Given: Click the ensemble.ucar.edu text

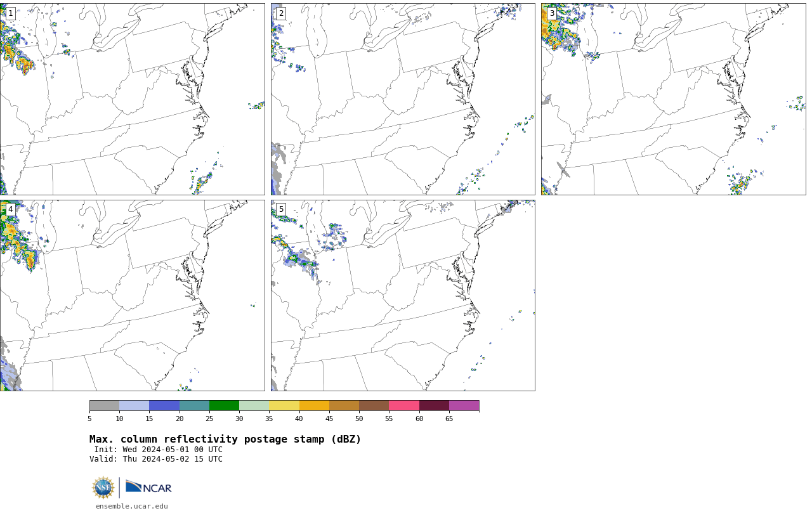Looking at the screenshot, I should [132, 506].
